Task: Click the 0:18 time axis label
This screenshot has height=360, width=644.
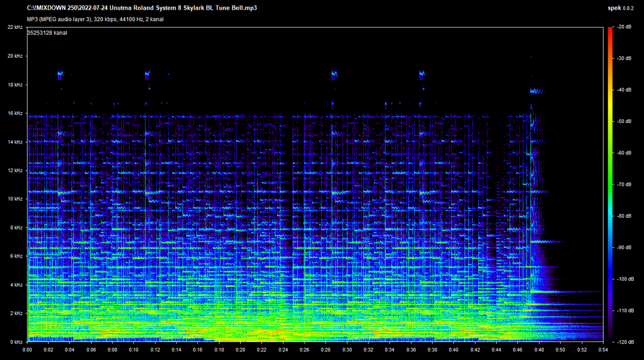Action: coord(219,350)
